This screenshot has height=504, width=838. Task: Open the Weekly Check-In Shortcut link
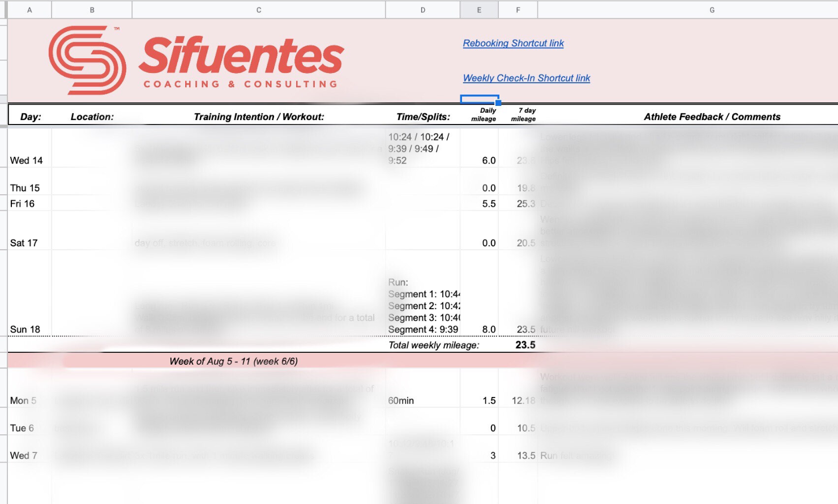pyautogui.click(x=527, y=78)
